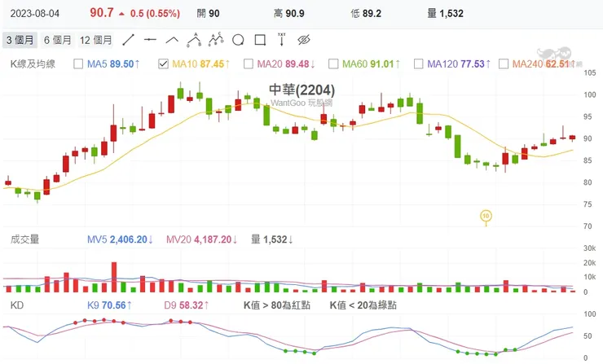
Task: Click the KD section label
Action: tap(17, 305)
